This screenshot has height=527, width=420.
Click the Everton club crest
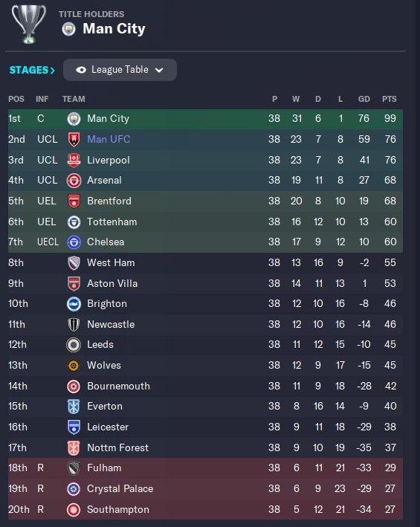[x=74, y=407]
